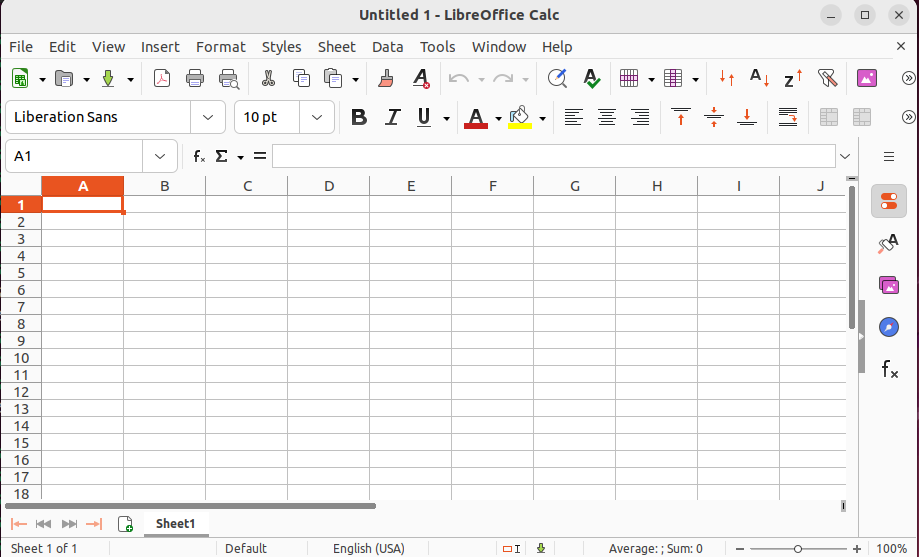The height and width of the screenshot is (557, 919).
Task: Open the font color dropdown arrow
Action: [498, 118]
